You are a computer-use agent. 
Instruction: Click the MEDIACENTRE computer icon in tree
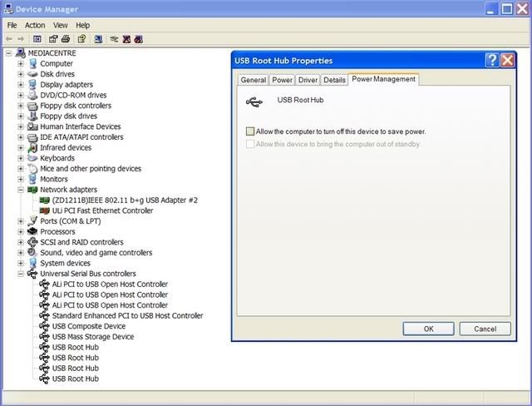(x=20, y=53)
